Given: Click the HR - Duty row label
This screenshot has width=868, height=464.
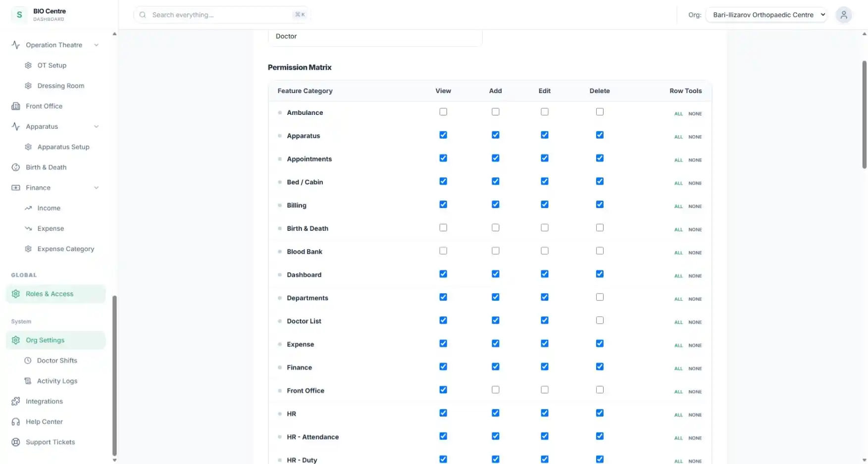Looking at the screenshot, I should [x=302, y=460].
